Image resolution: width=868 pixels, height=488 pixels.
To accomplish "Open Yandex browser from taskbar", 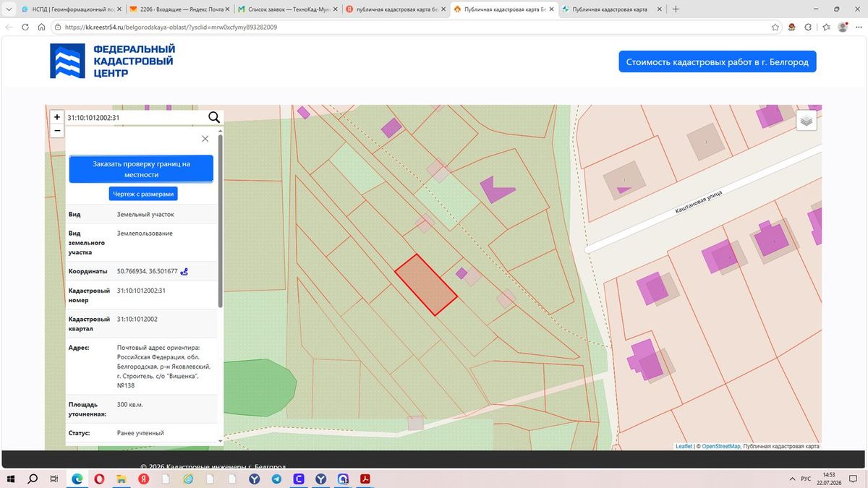I will click(144, 479).
